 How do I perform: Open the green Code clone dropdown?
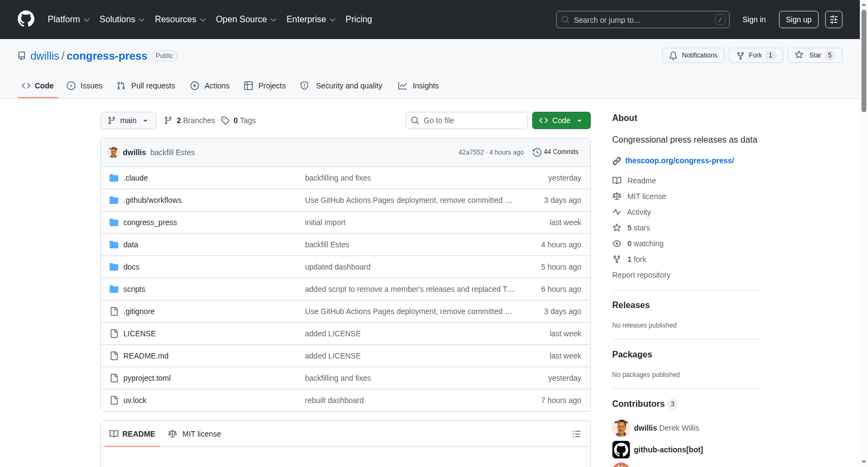click(x=561, y=120)
